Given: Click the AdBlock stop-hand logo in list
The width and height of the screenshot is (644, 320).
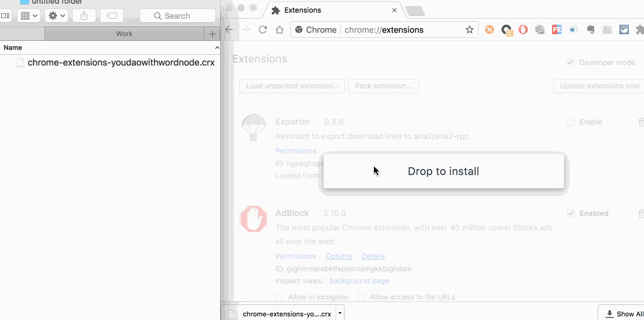Looking at the screenshot, I should pyautogui.click(x=253, y=219).
